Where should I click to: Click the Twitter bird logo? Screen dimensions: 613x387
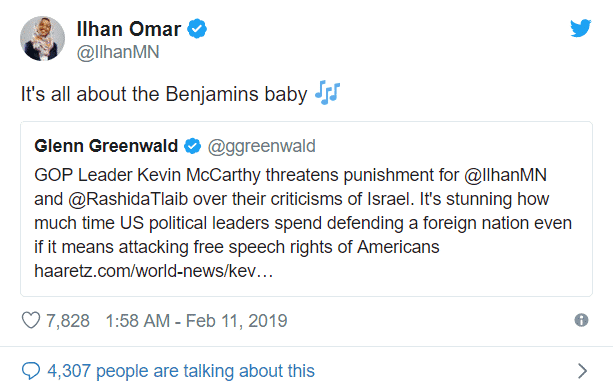click(580, 28)
